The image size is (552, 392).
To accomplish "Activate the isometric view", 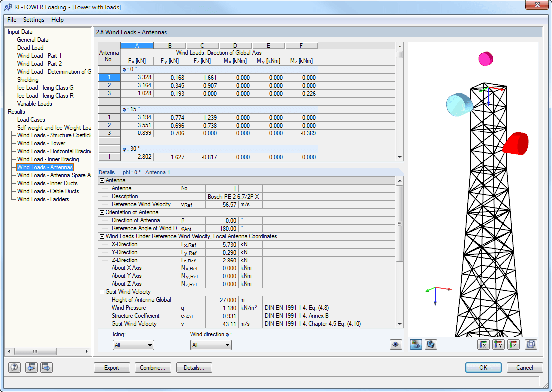I will [x=530, y=344].
